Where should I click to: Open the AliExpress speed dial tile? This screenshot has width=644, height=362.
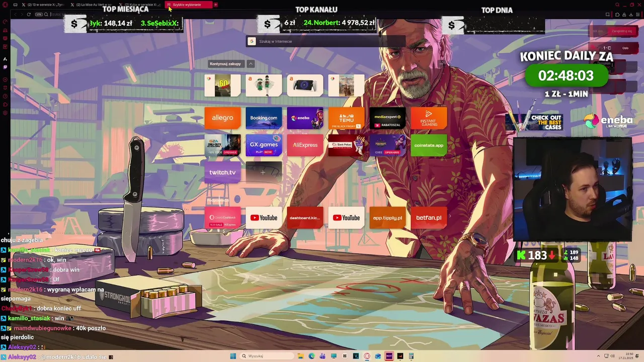pos(305,145)
